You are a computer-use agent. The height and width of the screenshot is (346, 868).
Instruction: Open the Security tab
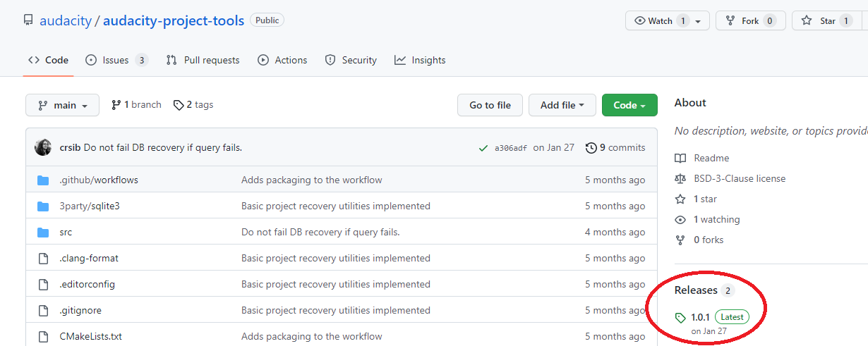(x=351, y=60)
